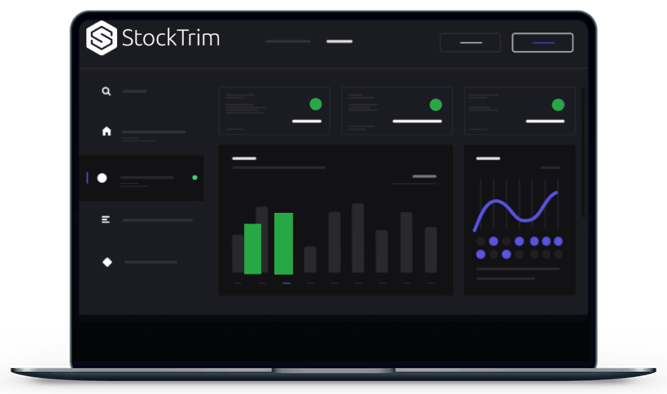Click the diamond icon in sidebar

click(x=107, y=262)
